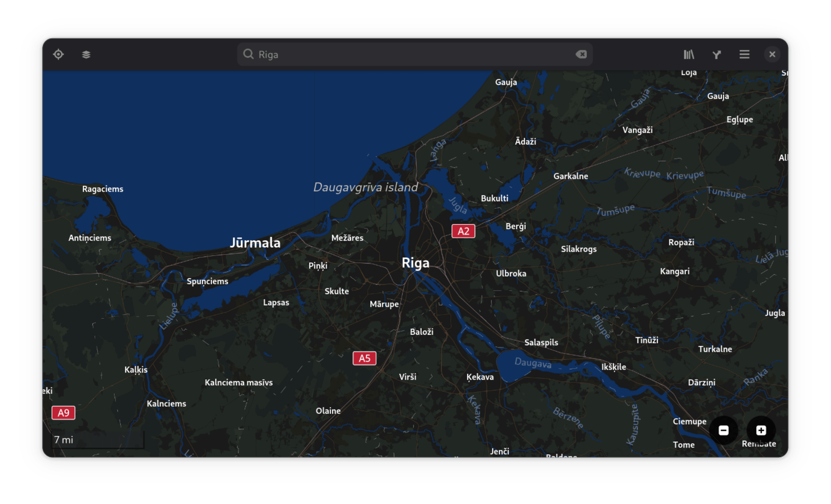Click the Riga search field
831x504 pixels.
(414, 55)
